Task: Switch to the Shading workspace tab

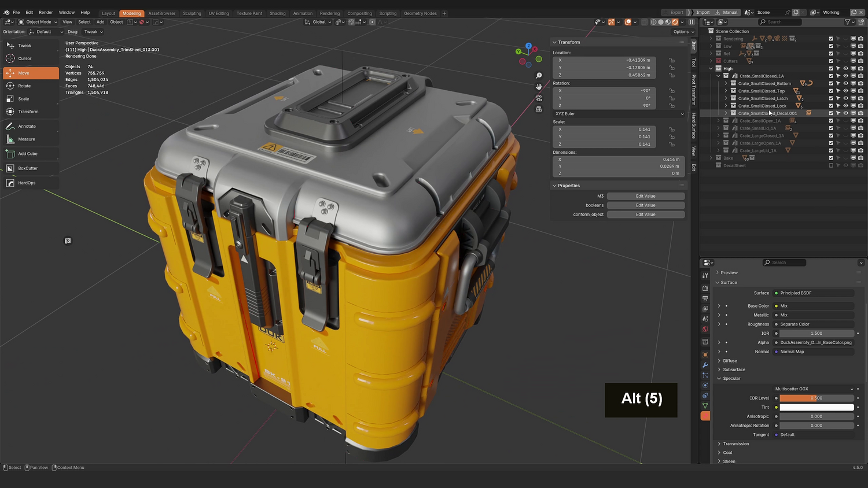Action: [278, 13]
